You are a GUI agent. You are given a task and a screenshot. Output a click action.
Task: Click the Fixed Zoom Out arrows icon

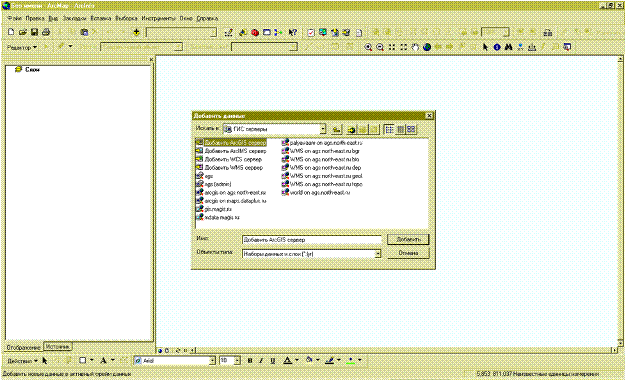coord(403,47)
